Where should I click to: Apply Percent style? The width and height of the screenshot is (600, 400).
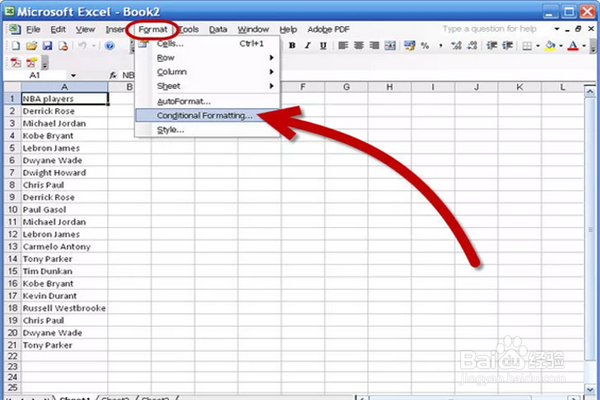click(425, 46)
